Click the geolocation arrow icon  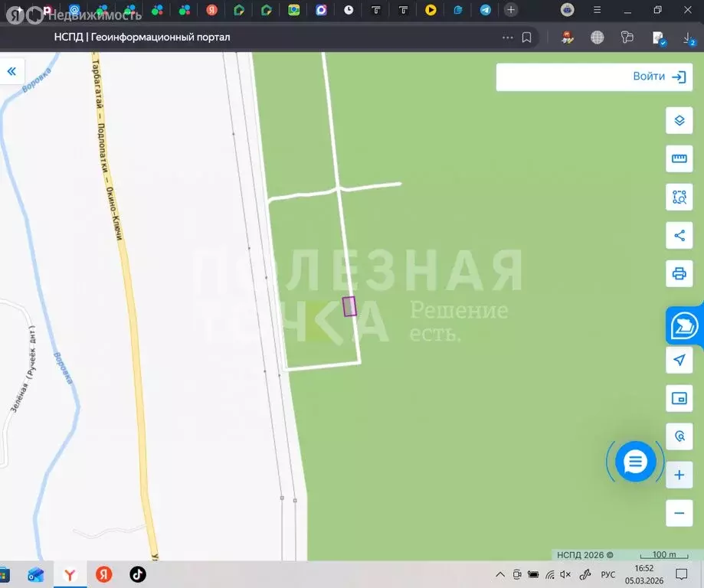(x=679, y=360)
